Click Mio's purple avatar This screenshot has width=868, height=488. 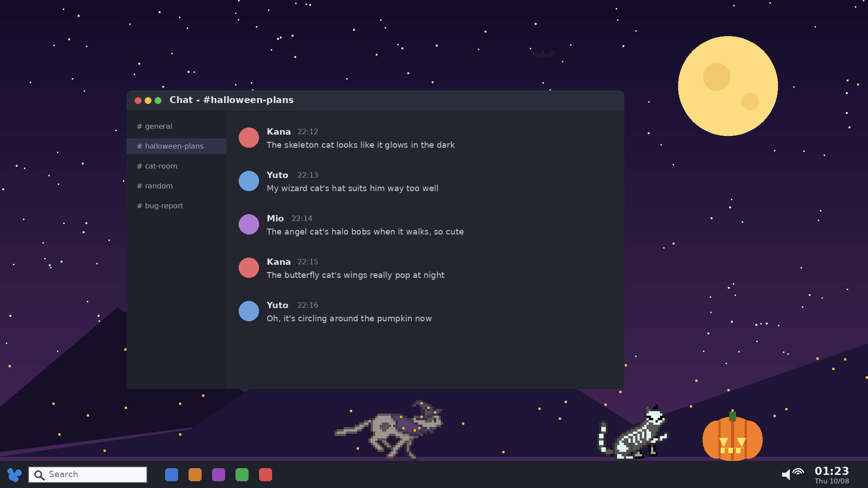[x=249, y=224]
